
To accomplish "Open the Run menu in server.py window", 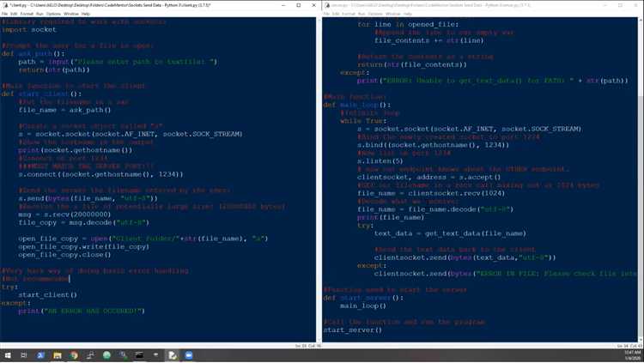I will tap(361, 14).
